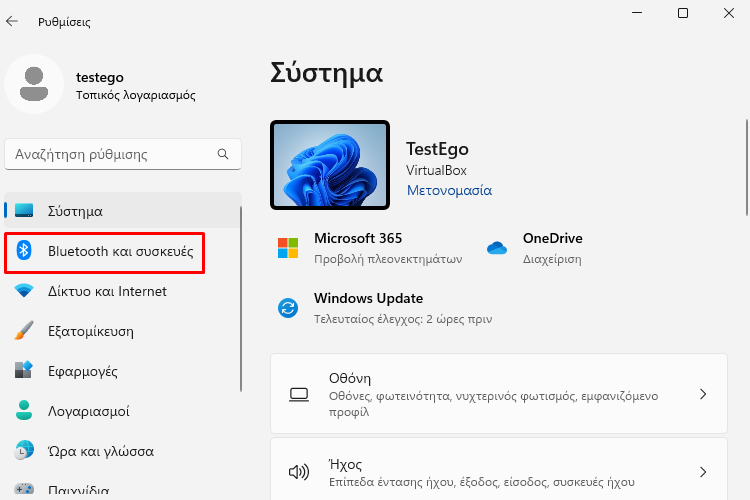This screenshot has height=500, width=750.
Task: Focus the Αναζήτηση ρύθμισης search field
Action: click(123, 154)
